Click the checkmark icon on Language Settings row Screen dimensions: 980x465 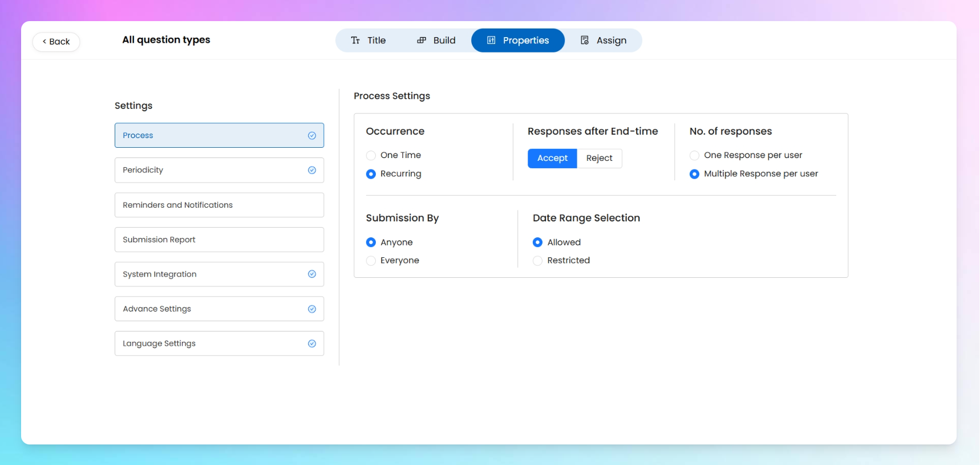pyautogui.click(x=312, y=343)
